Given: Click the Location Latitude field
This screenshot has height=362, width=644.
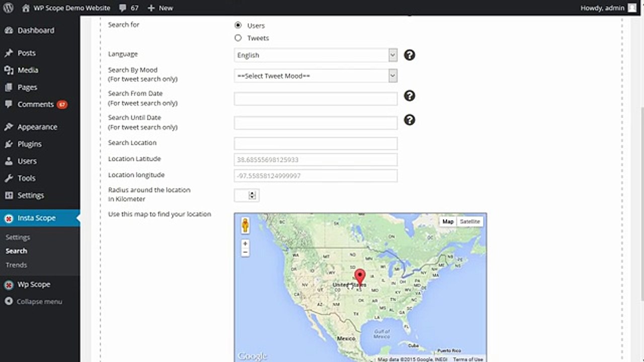Looking at the screenshot, I should point(315,160).
